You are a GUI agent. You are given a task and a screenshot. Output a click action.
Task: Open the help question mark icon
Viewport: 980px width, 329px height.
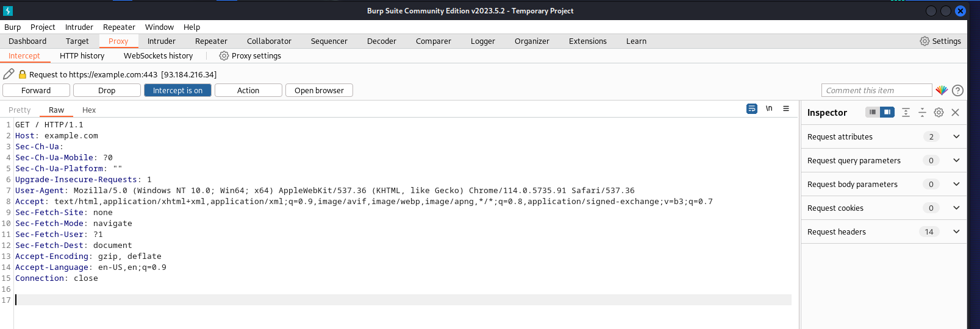pyautogui.click(x=958, y=90)
